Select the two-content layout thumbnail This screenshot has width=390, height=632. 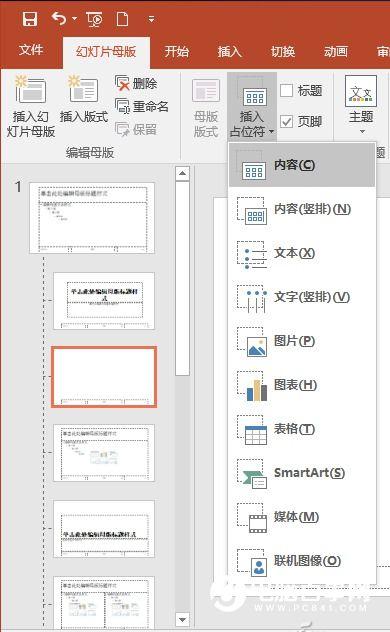104,603
